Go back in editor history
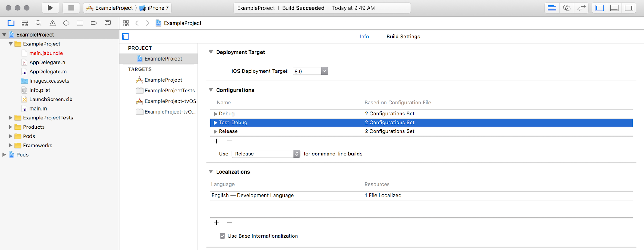644x250 pixels. 137,23
